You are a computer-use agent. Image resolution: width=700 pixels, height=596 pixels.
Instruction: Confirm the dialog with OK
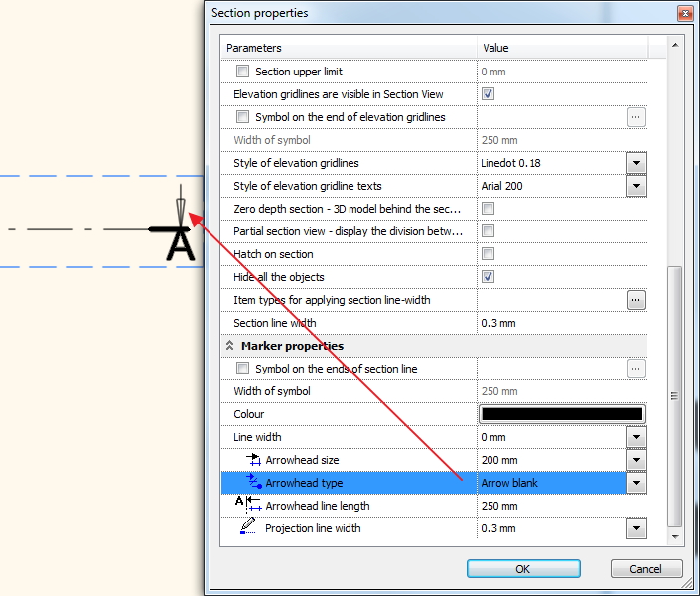pyautogui.click(x=523, y=569)
